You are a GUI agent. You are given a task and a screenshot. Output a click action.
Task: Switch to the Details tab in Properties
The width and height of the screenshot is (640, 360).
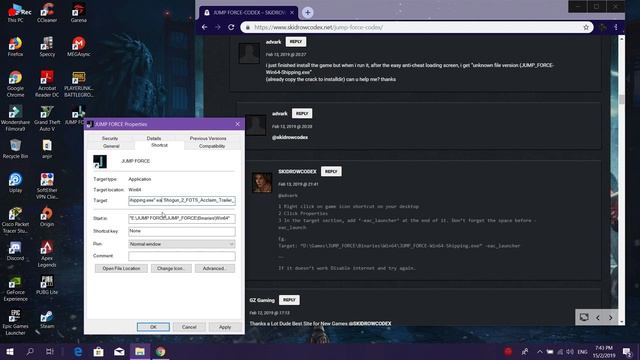click(153, 138)
